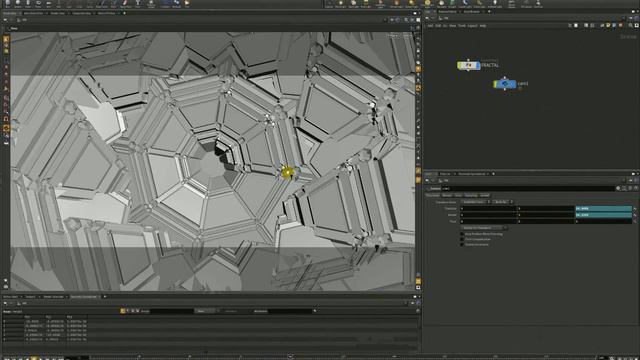Image resolution: width=640 pixels, height=360 pixels.
Task: Toggle the Enable Constraints checkbox
Action: [x=462, y=244]
